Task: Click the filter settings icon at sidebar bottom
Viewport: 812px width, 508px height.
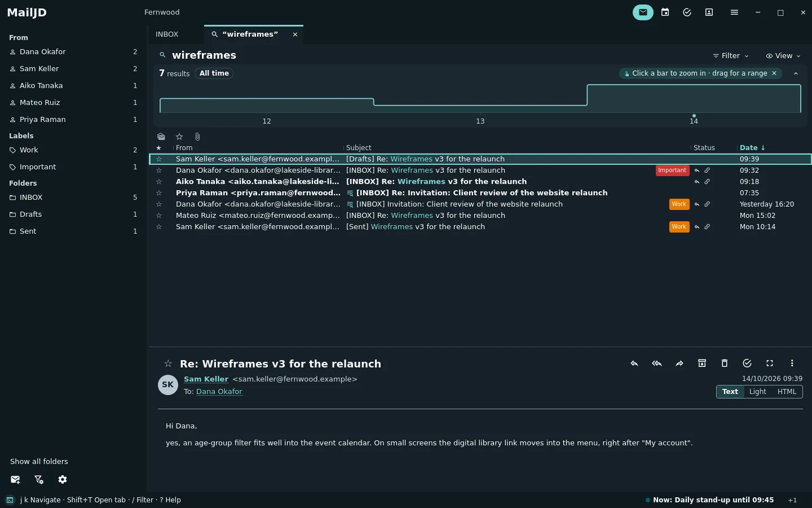Action: [x=39, y=480]
